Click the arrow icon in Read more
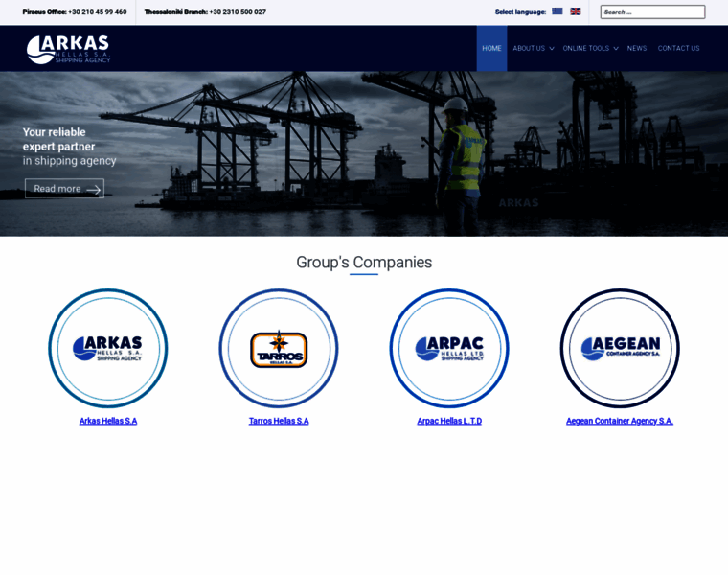 pos(93,189)
